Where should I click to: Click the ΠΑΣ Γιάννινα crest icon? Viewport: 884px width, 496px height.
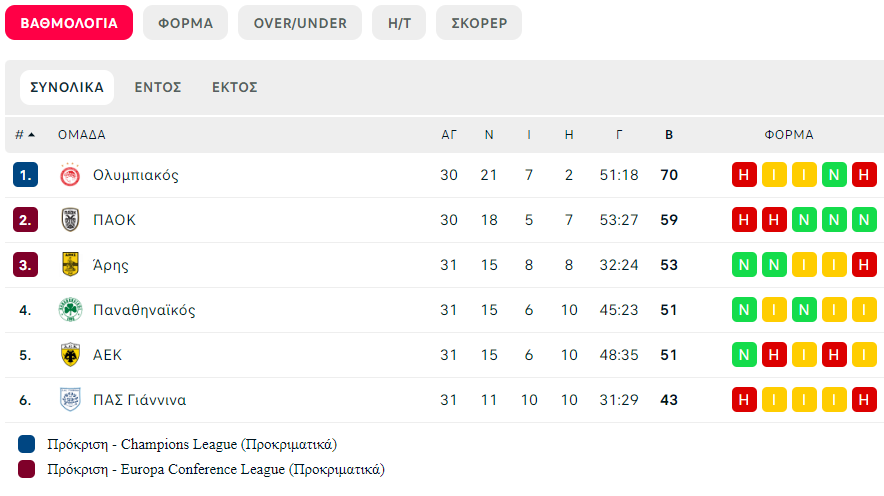(x=70, y=400)
